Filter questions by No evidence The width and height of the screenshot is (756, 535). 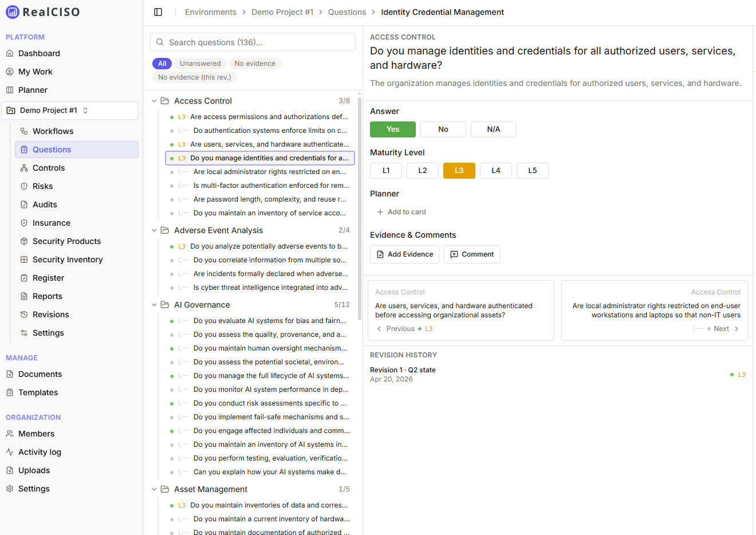tap(255, 64)
